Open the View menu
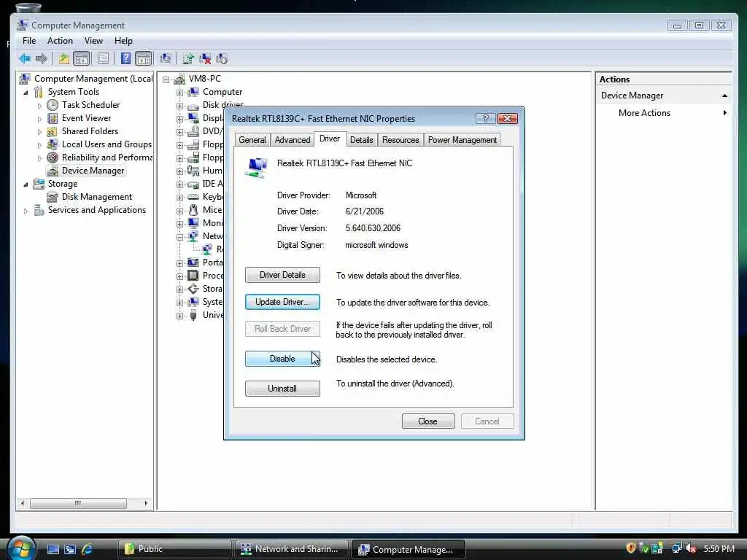 click(93, 41)
